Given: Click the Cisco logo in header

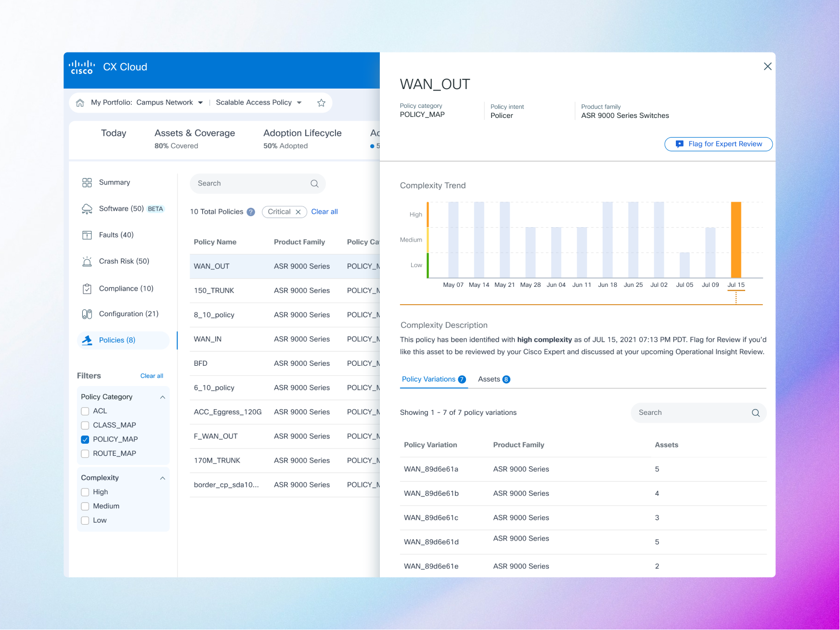Looking at the screenshot, I should (x=81, y=67).
